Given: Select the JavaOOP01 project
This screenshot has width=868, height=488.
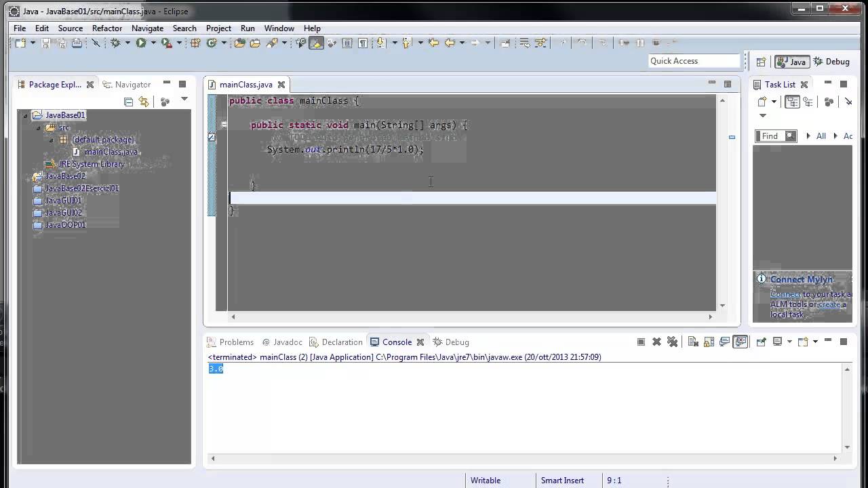Looking at the screenshot, I should coord(59,225).
